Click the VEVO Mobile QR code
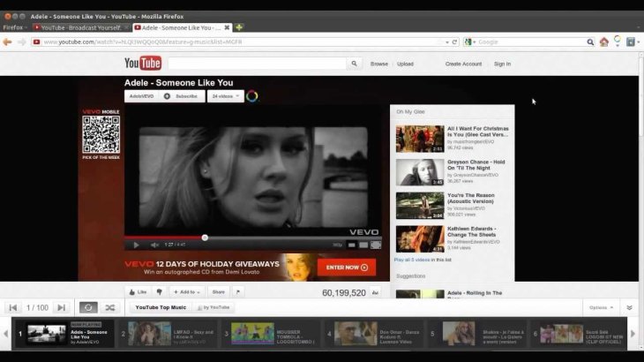Image resolution: width=644 pixels, height=362 pixels. tap(101, 134)
